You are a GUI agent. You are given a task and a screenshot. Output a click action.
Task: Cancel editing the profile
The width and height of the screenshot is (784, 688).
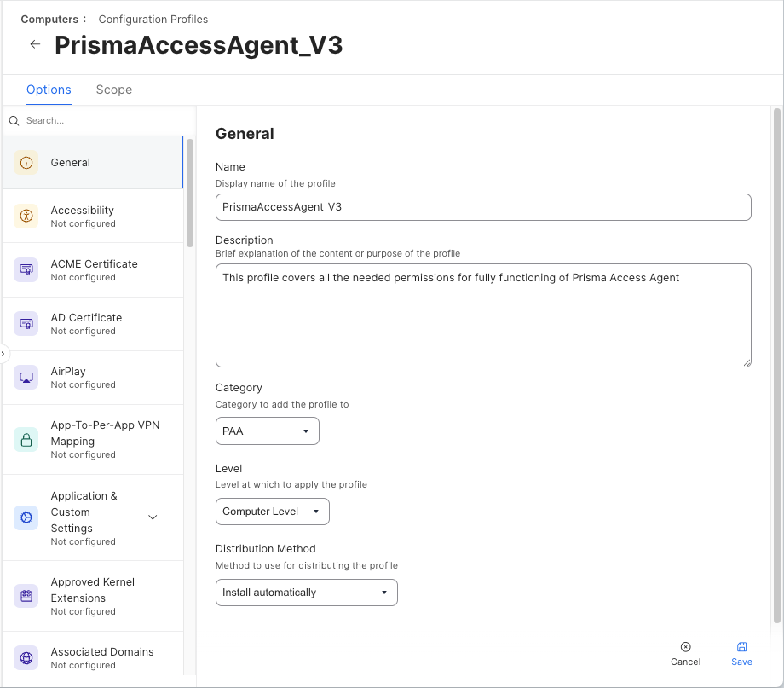[x=685, y=653]
